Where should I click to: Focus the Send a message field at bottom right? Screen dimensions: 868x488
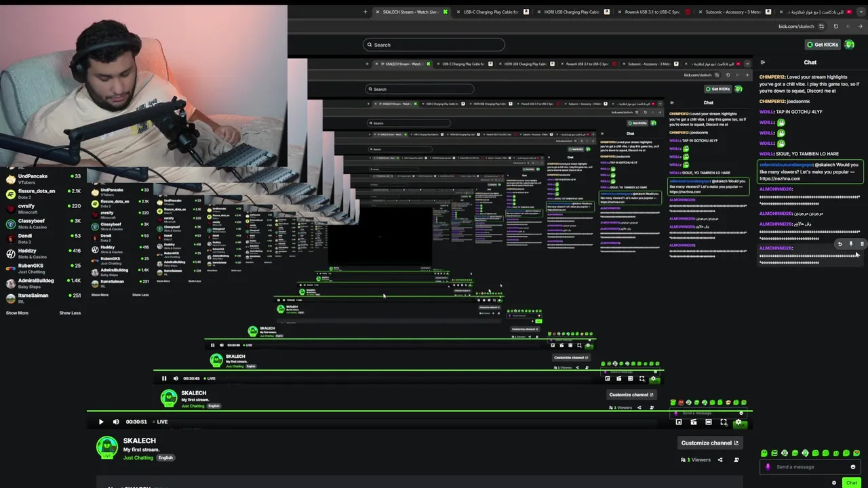pos(810,467)
